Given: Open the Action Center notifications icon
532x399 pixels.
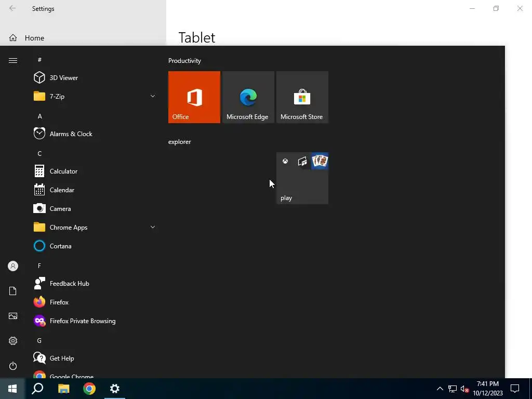Looking at the screenshot, I should [515, 389].
